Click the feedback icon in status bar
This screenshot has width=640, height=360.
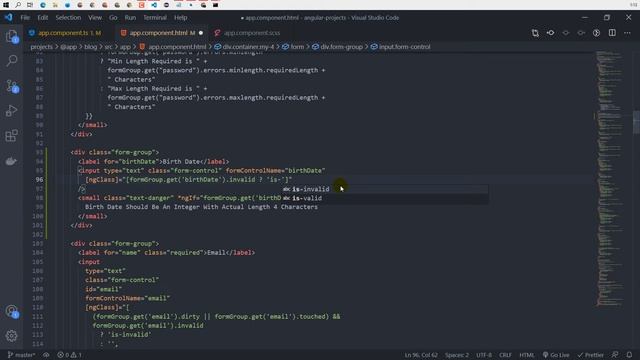click(615, 355)
